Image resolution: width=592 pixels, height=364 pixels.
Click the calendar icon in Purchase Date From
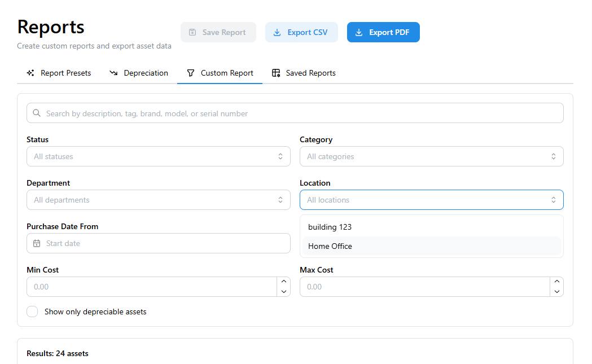click(x=37, y=243)
